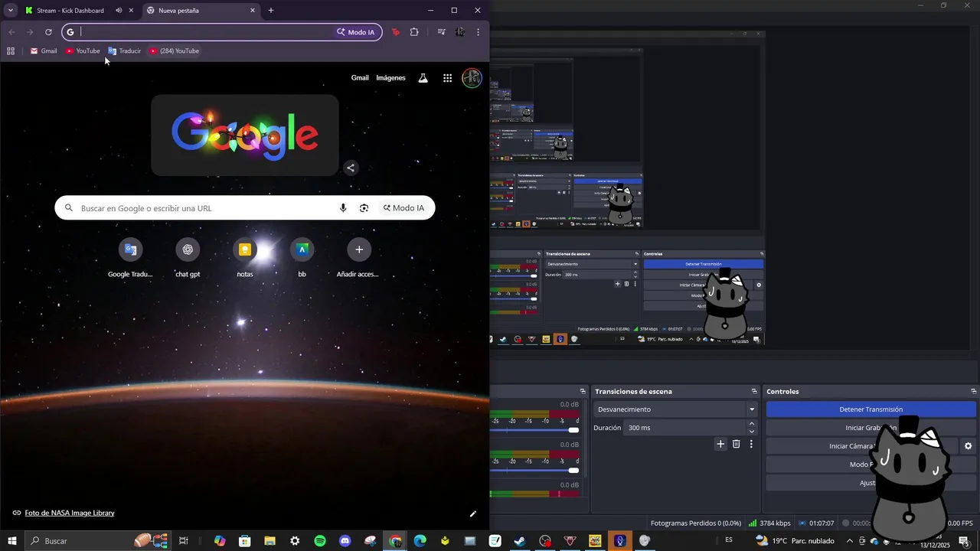Increase the Duración value with up arrow

tap(751, 423)
